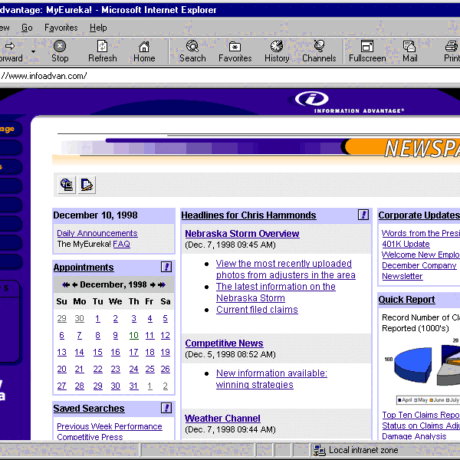The width and height of the screenshot is (460, 460).
Task: Click the document-edit icon under the Newspaper banner
Action: (87, 185)
